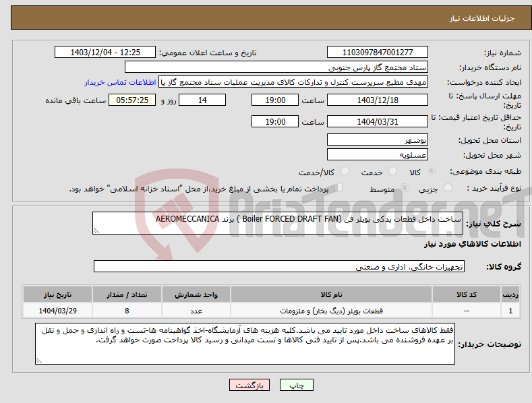Click the طبقه بندی موضوعی label
Image resolution: width=532 pixels, height=403 pixels.
485,171
